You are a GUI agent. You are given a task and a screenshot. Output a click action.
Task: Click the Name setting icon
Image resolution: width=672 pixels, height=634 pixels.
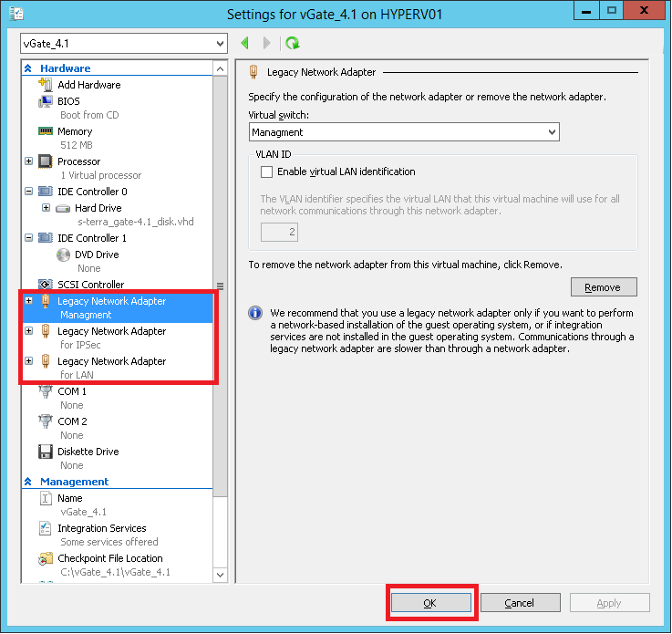pyautogui.click(x=46, y=498)
